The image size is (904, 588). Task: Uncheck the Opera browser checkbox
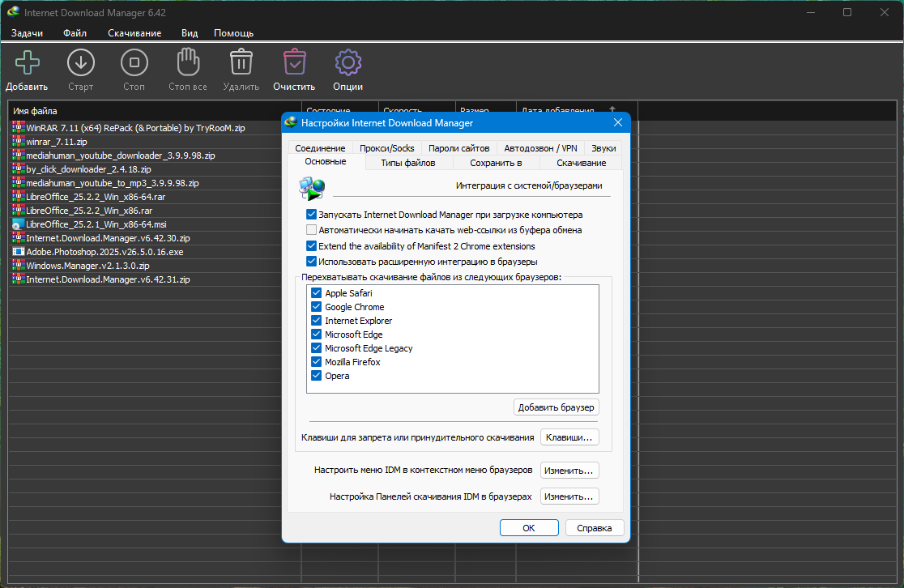316,376
